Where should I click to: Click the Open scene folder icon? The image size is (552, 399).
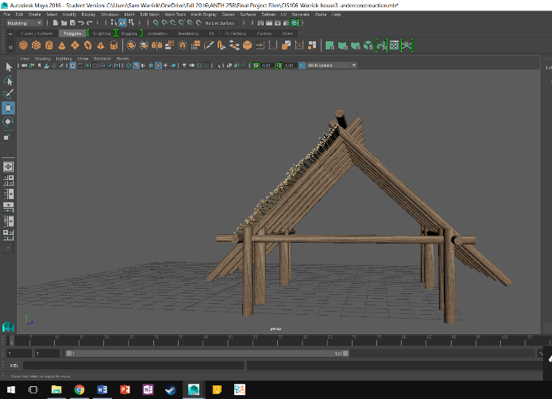pos(64,23)
